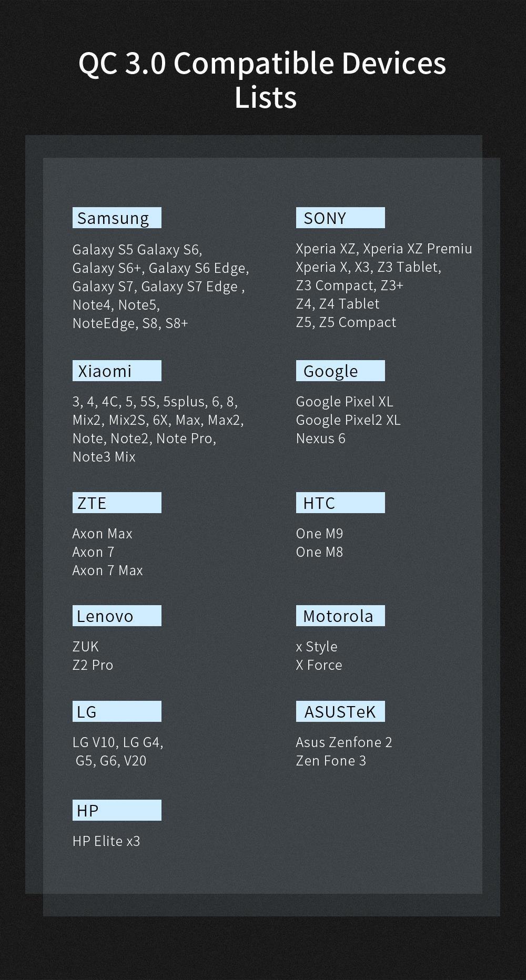Click the Zen Fone 3 entry

(330, 760)
